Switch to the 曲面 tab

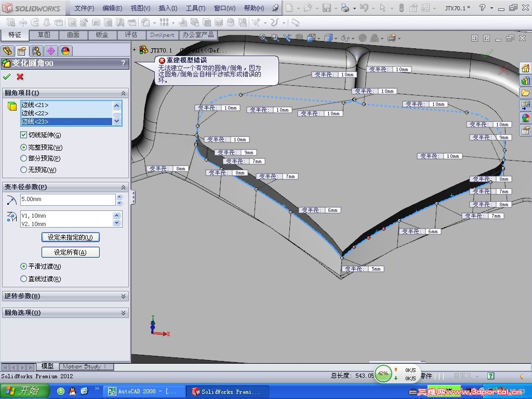(x=73, y=35)
